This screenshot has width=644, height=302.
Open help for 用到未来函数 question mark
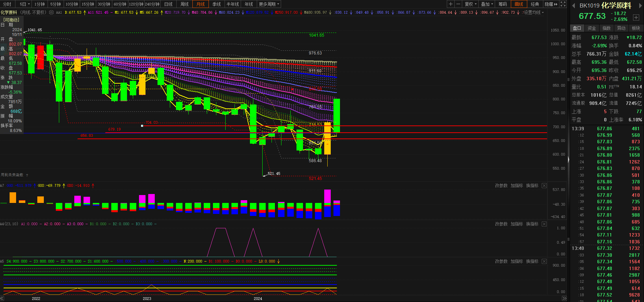(27, 175)
